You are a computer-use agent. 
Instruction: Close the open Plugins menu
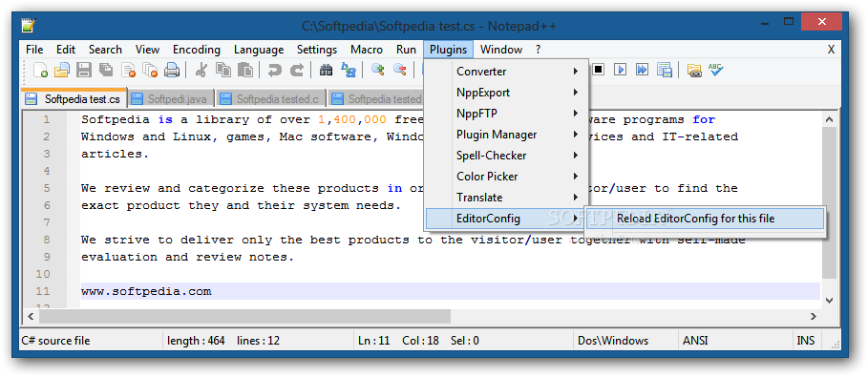449,50
